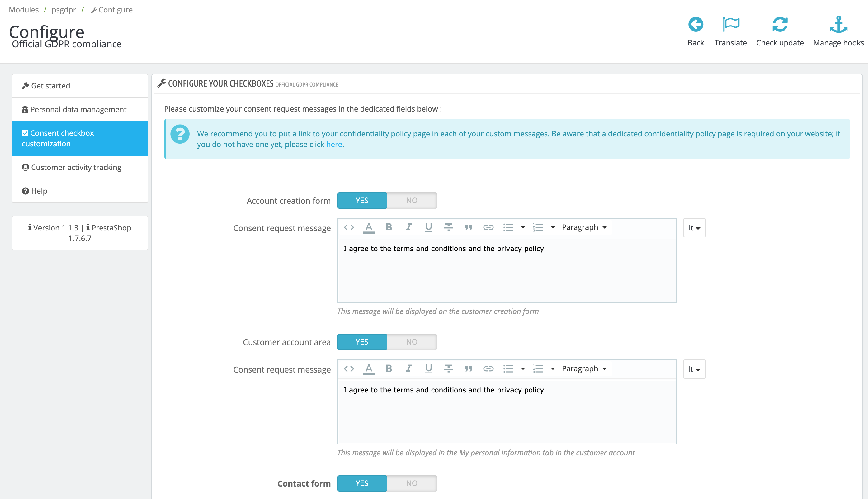Click Check update for the module

coord(780,31)
